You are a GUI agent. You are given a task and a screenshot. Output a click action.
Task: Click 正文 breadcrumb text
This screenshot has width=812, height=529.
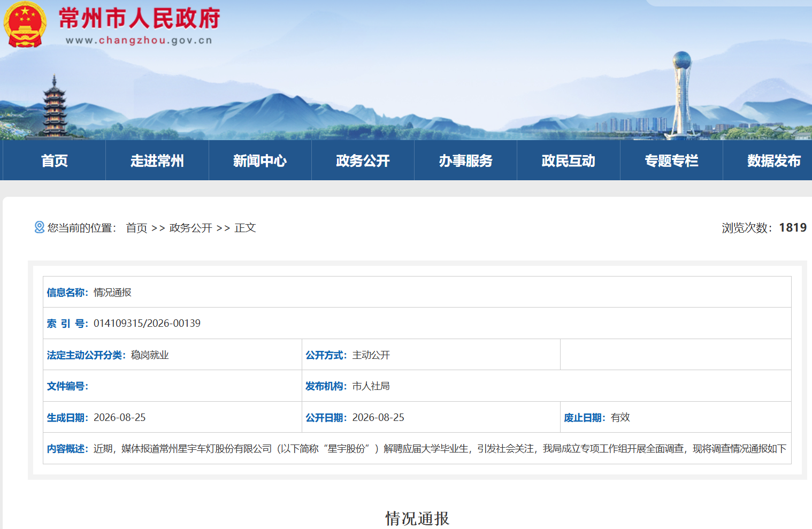[x=246, y=228]
